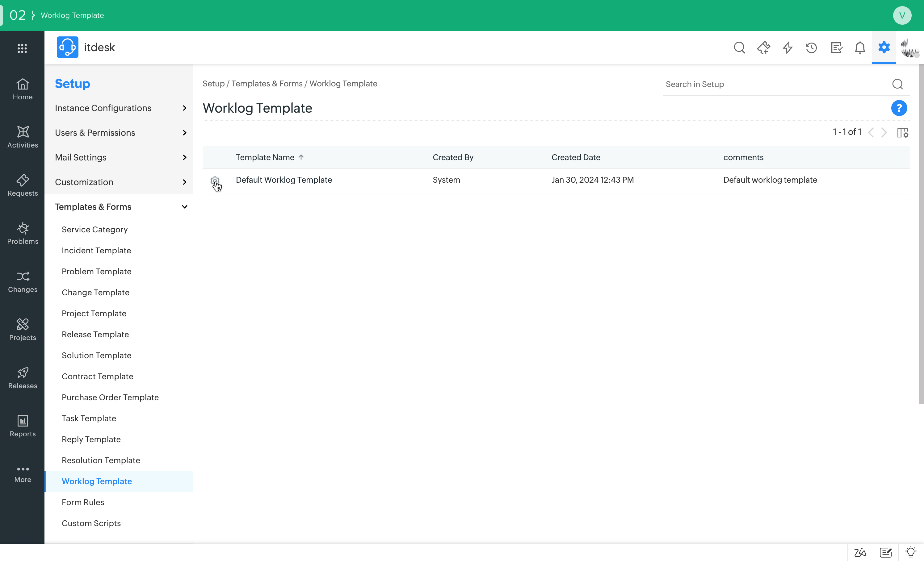Image resolution: width=924 pixels, height=561 pixels.
Task: Open Changes in the sidebar
Action: click(x=23, y=281)
